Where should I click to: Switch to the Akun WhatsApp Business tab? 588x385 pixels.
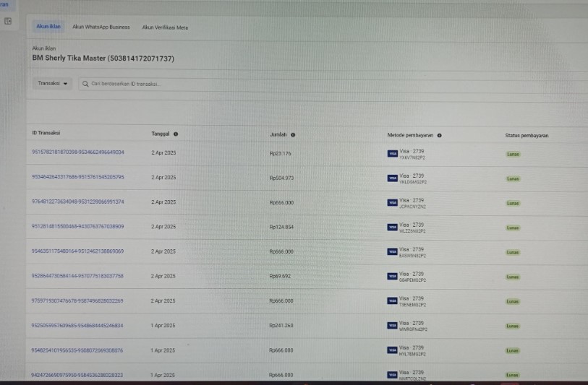coord(106,27)
